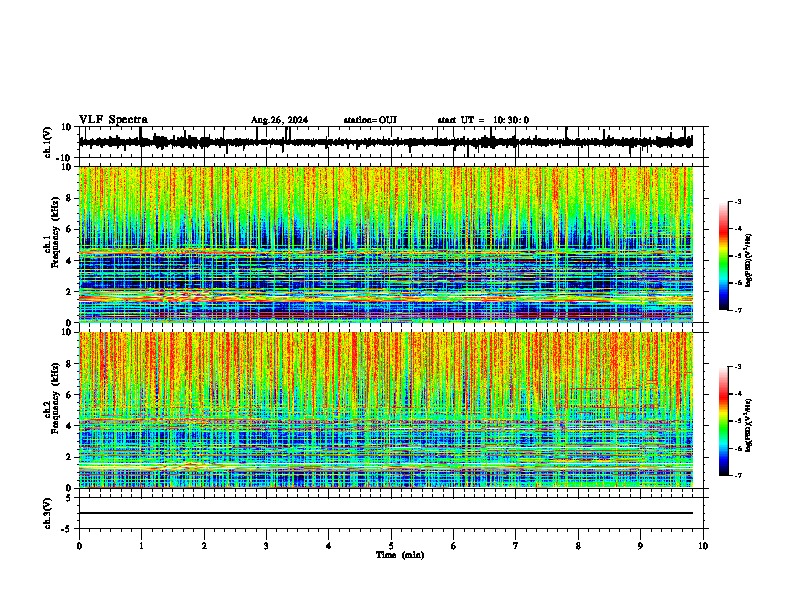Click the time axis tick label "10"
The image size is (792, 612).
click(703, 546)
